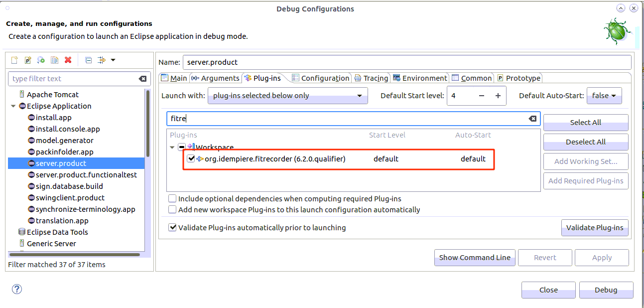Image resolution: width=644 pixels, height=308 pixels.
Task: Create a new launch configuration
Action: click(x=14, y=60)
